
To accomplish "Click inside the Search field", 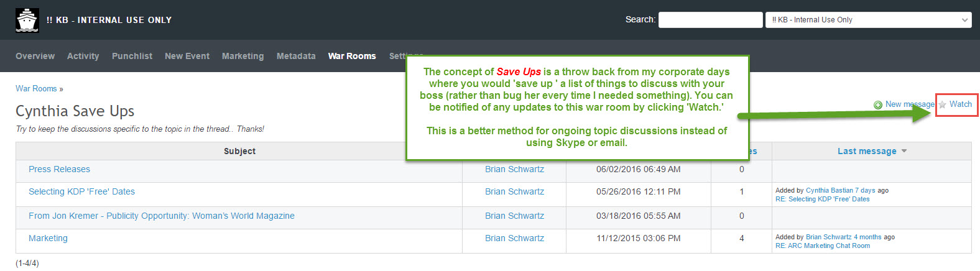I will [711, 20].
